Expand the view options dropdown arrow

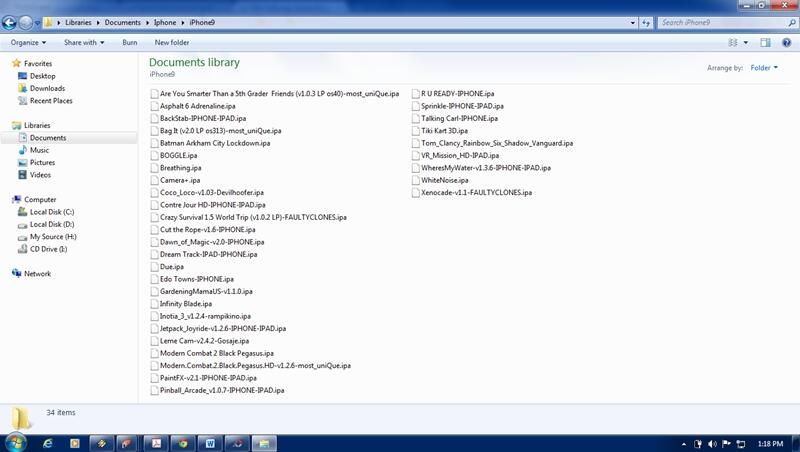tap(745, 42)
